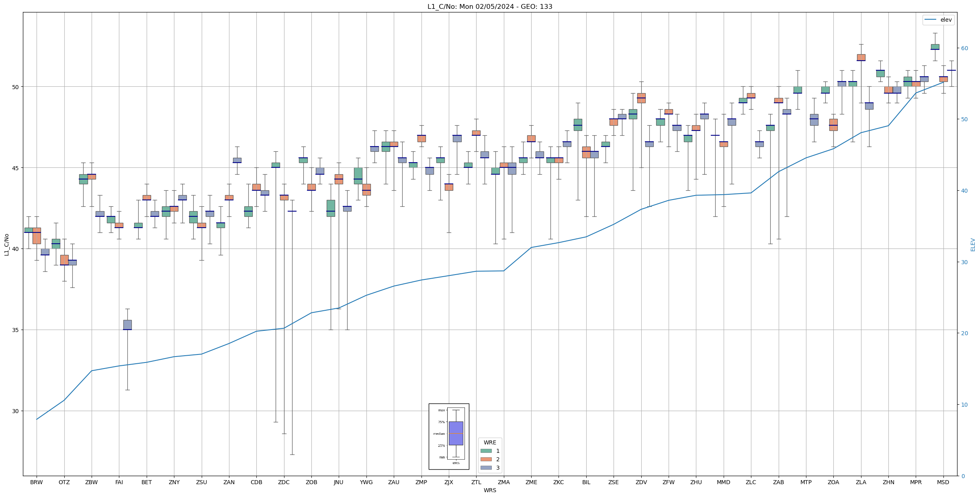The width and height of the screenshot is (980, 497).
Task: Click the ZLA station label
Action: point(861,482)
